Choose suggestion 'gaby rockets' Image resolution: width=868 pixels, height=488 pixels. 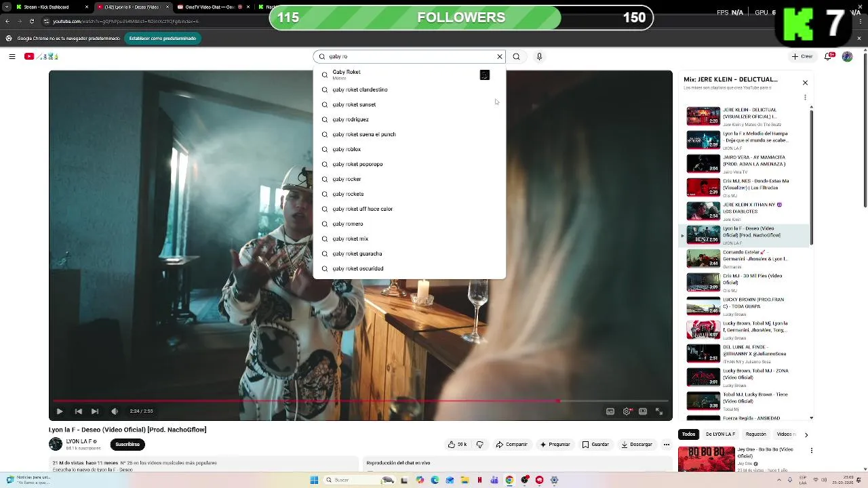point(410,194)
